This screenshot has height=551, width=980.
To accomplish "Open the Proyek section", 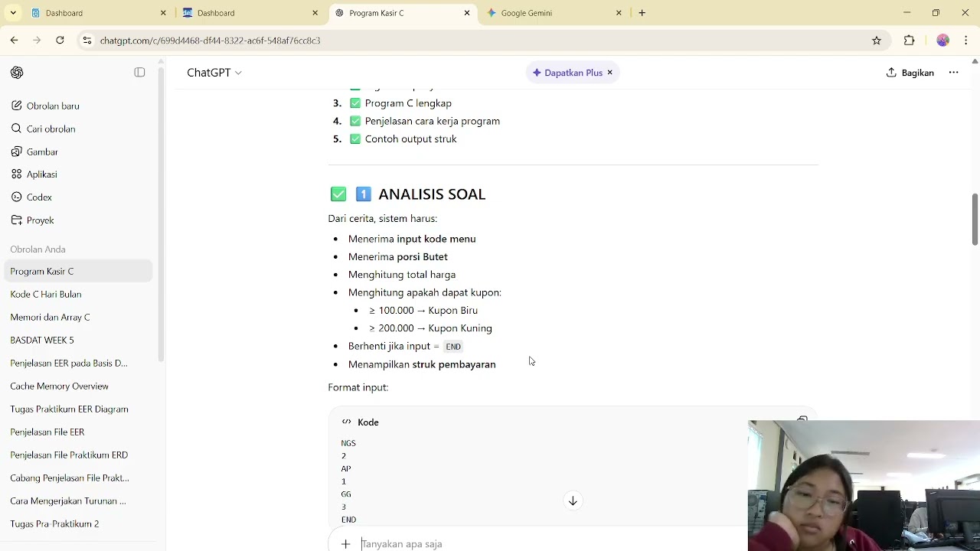I will point(32,220).
